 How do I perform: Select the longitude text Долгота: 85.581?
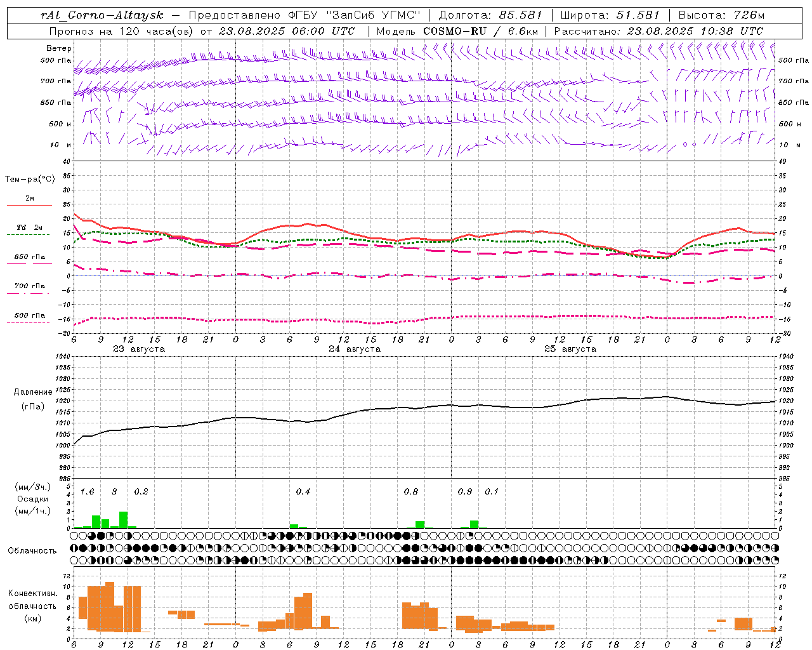(x=491, y=15)
